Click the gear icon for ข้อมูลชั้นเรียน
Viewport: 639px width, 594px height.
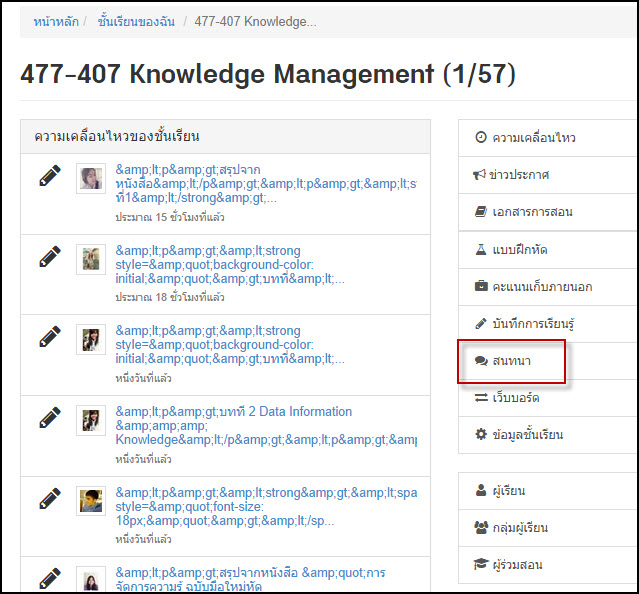coord(481,434)
